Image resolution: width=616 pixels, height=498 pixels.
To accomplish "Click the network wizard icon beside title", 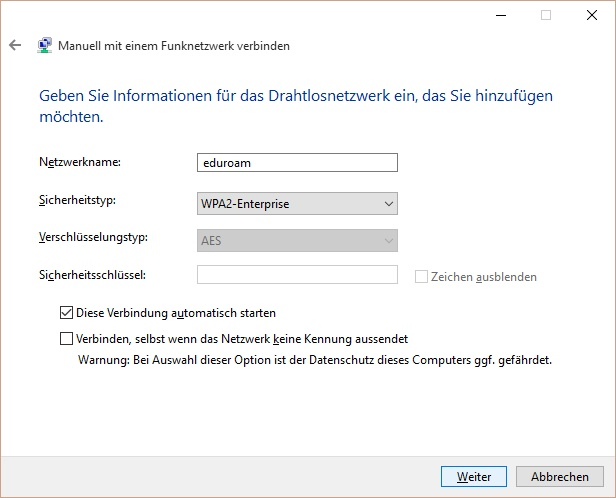I will coord(44,46).
